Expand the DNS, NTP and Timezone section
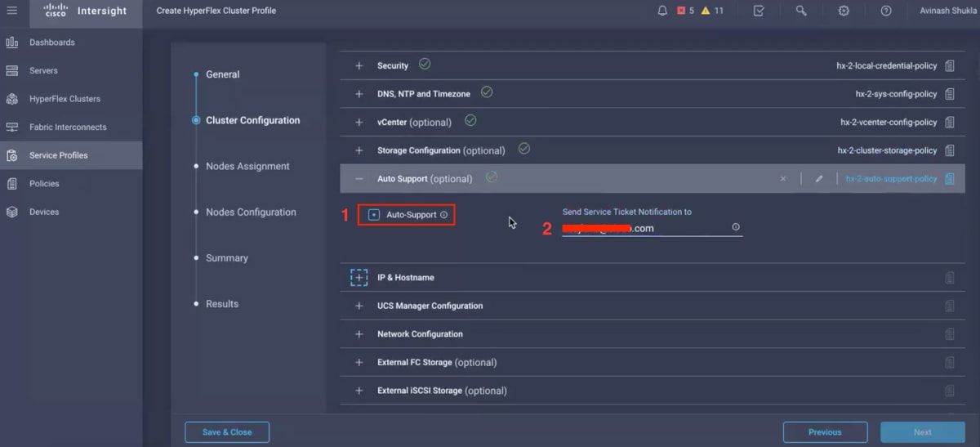Viewport: 980px width, 447px height. pyautogui.click(x=359, y=94)
